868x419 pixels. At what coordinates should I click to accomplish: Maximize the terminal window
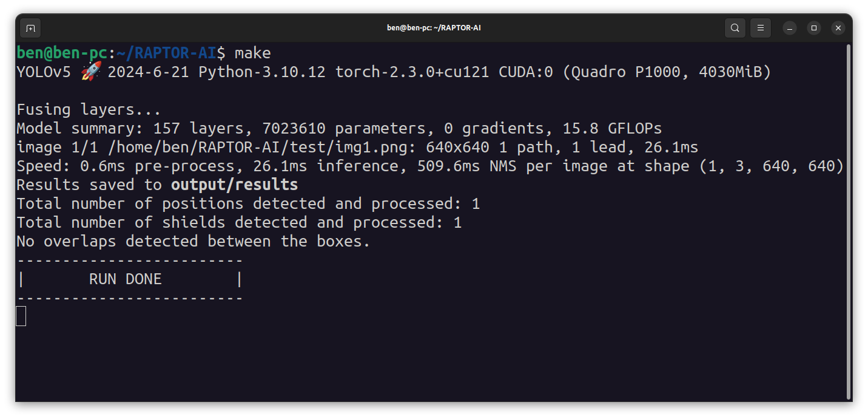[814, 28]
